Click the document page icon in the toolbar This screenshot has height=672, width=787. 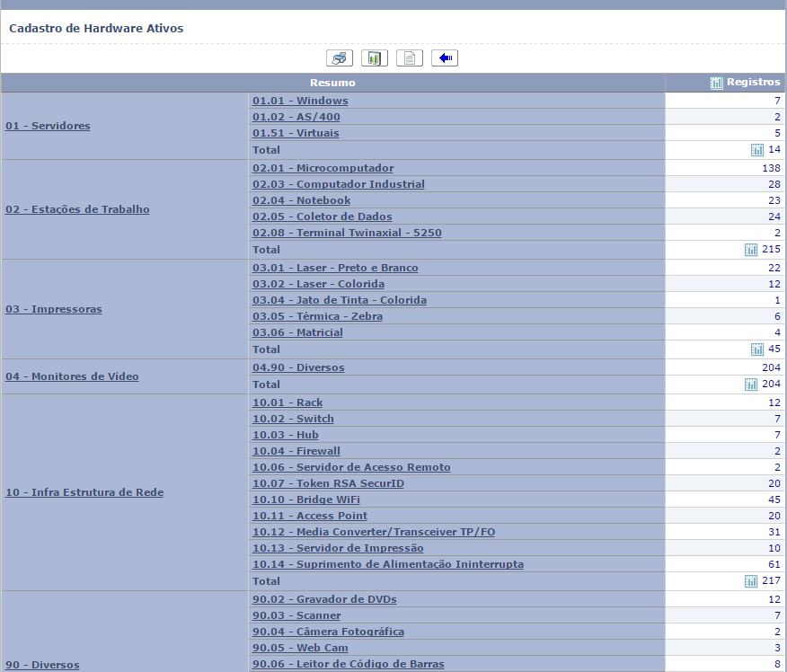point(409,58)
